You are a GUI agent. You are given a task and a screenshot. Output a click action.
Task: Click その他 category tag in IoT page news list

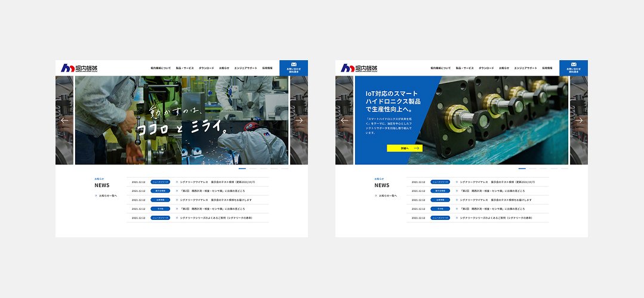[440, 209]
